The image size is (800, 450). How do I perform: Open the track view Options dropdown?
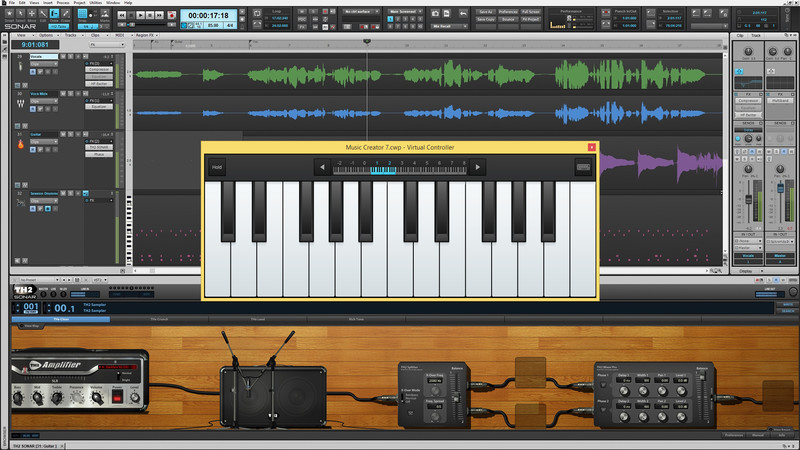[47, 35]
